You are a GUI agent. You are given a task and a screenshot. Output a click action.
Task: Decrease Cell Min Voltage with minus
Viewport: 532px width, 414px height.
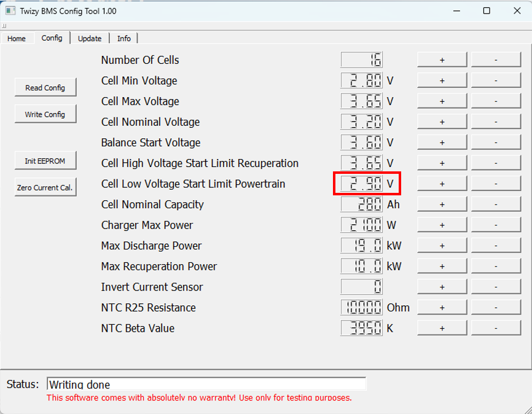coord(496,81)
